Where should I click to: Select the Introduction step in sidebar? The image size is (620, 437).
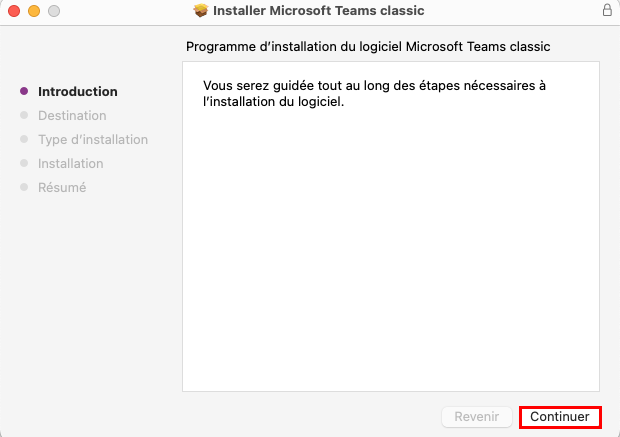[78, 91]
